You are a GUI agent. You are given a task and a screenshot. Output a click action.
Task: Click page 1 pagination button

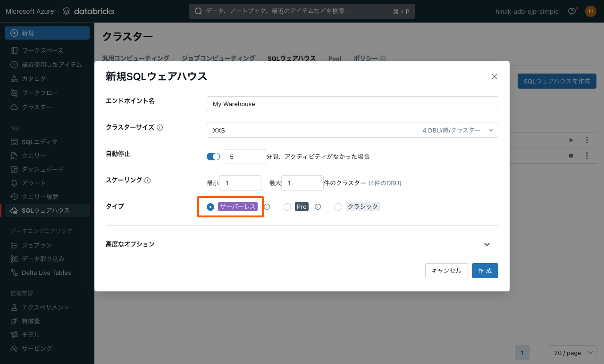(522, 353)
